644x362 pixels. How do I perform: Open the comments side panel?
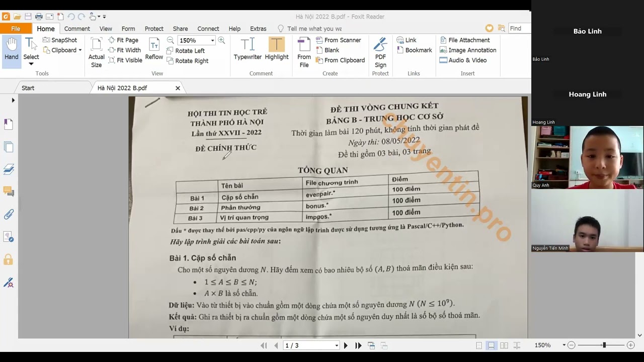tap(8, 192)
